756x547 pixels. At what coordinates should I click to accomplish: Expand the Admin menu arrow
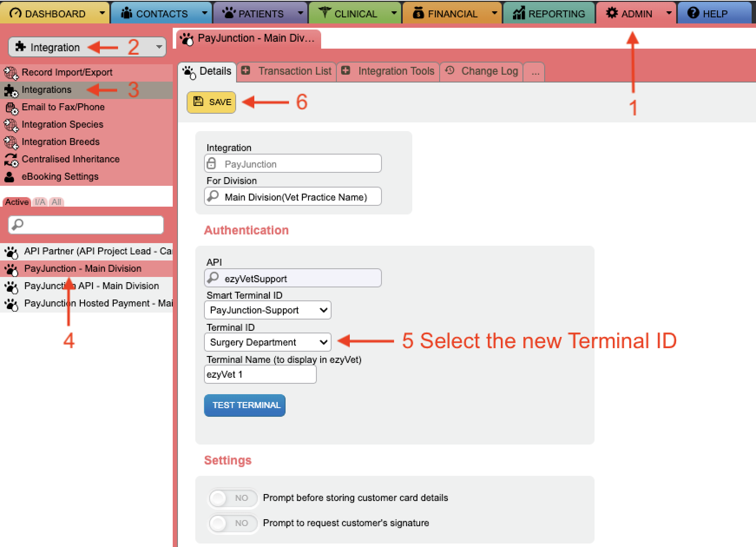(x=669, y=13)
